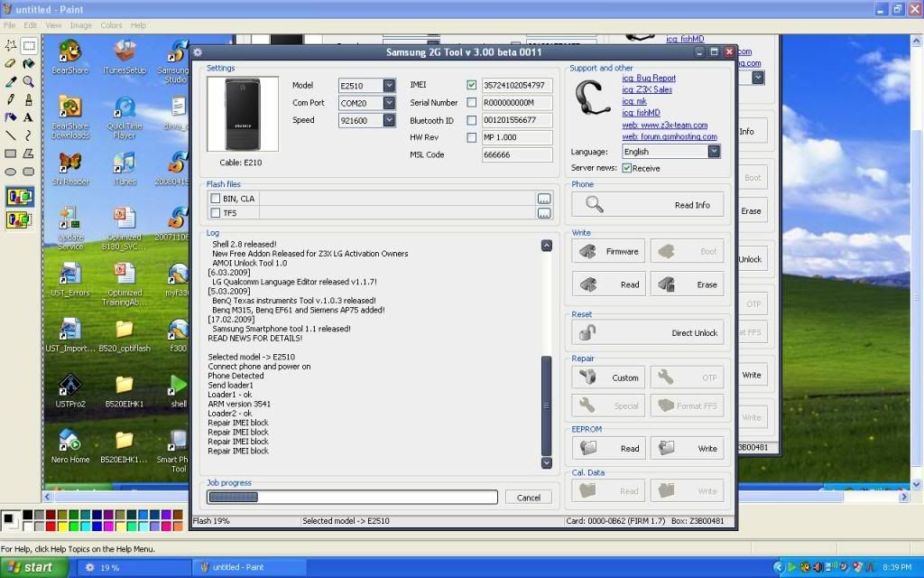Screen dimensions: 924x578
Task: Open the Com Port COM20 dropdown
Action: 389,103
